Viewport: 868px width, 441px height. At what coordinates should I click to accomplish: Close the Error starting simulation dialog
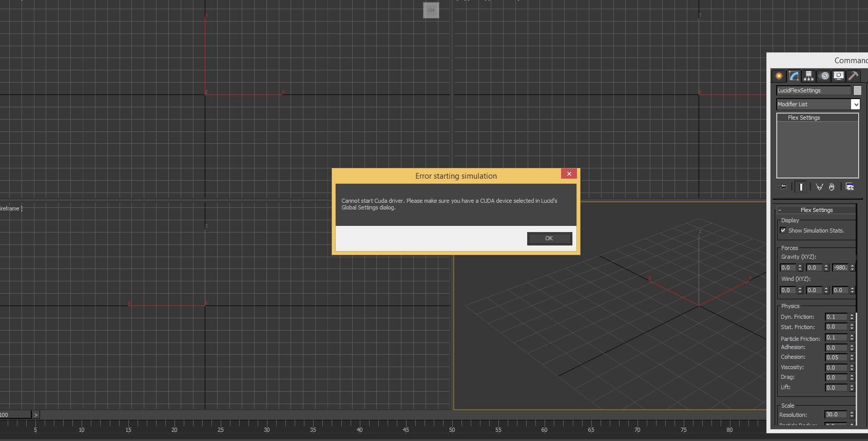pos(569,174)
